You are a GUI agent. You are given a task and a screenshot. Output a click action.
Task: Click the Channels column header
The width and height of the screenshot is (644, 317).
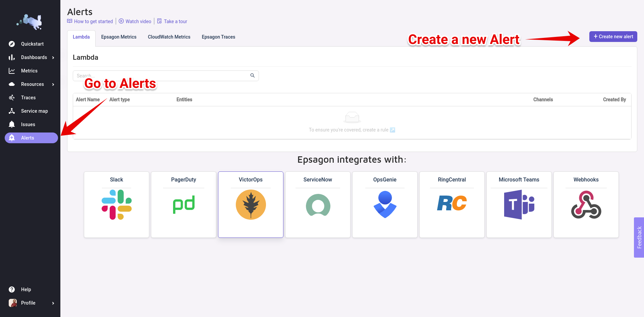pos(543,100)
